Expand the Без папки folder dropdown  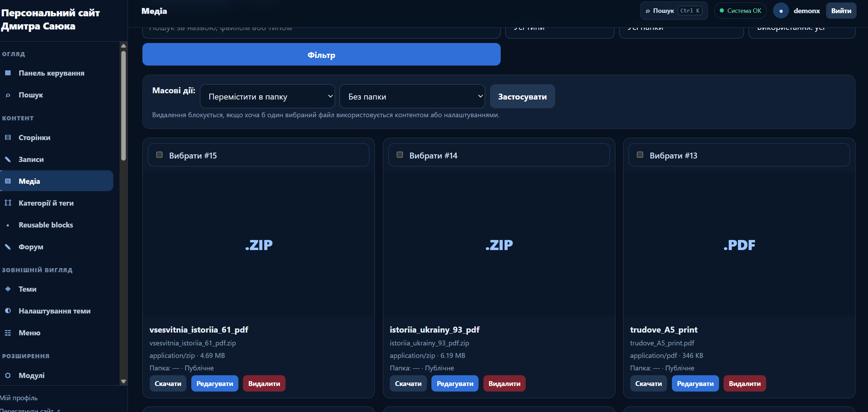tap(412, 96)
